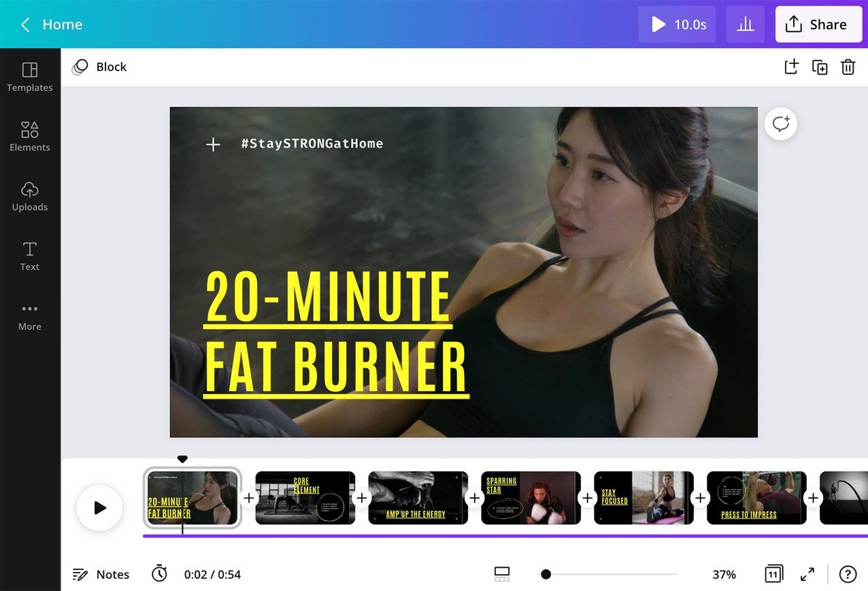Select the Stay Focused scene thumbnail
Viewport: 868px width, 591px height.
click(644, 498)
